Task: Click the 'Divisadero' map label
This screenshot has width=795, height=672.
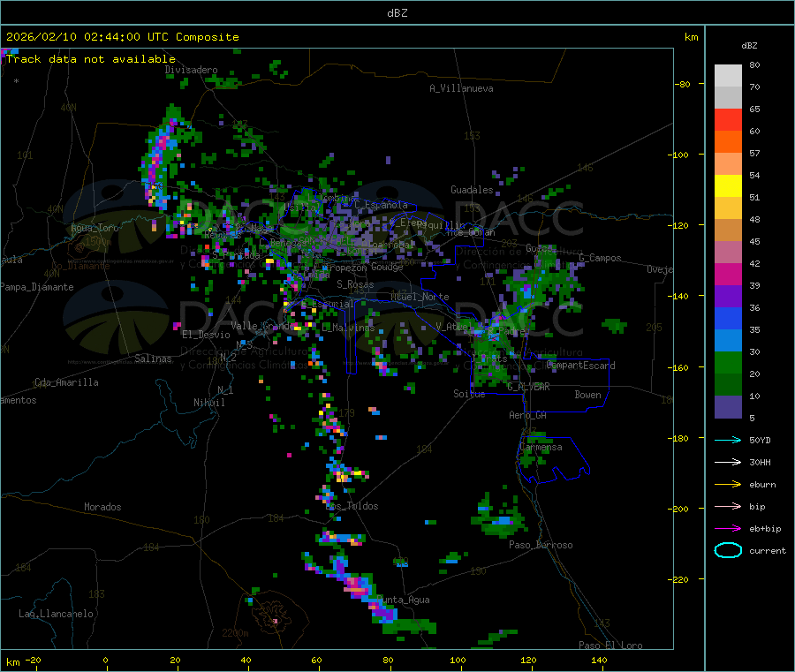Action: (x=191, y=70)
